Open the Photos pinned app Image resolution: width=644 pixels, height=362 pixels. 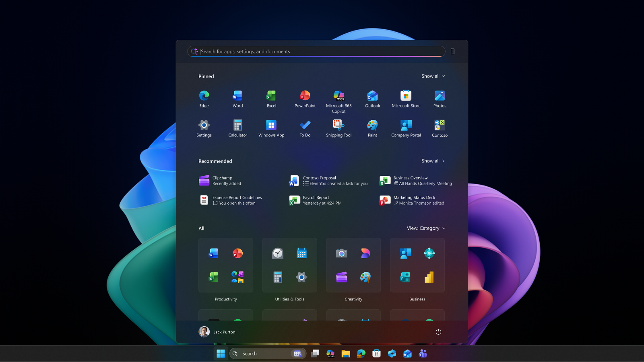(x=440, y=99)
